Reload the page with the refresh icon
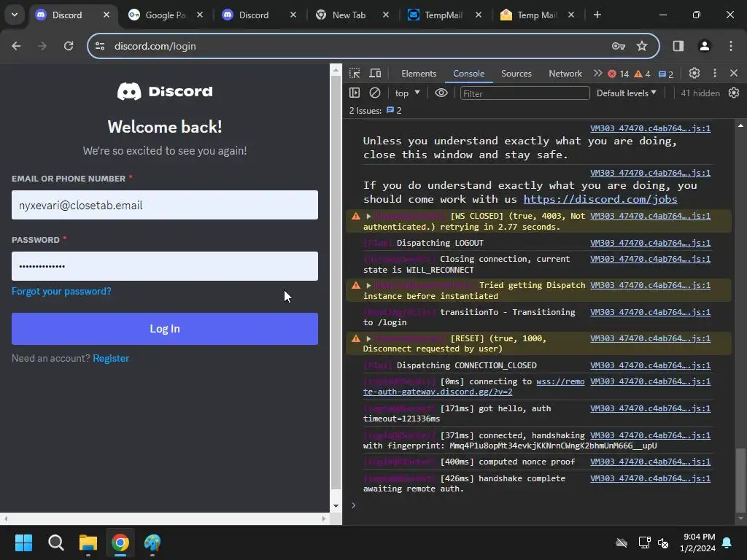The width and height of the screenshot is (747, 560). [x=69, y=46]
